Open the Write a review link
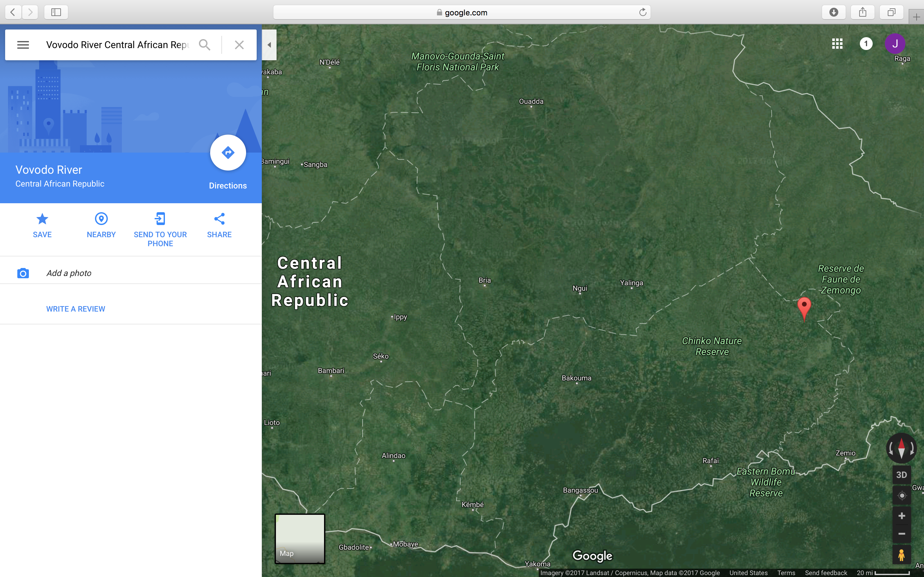 [76, 309]
